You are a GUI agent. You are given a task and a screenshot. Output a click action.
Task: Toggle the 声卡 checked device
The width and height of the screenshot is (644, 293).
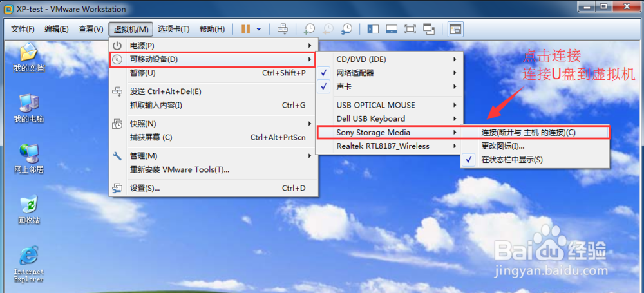(389, 87)
